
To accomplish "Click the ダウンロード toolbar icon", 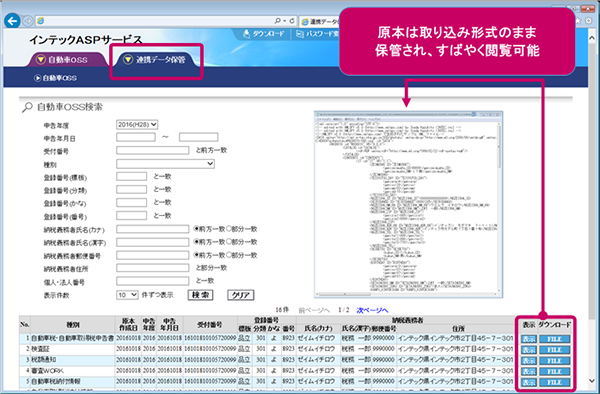I will [x=247, y=34].
